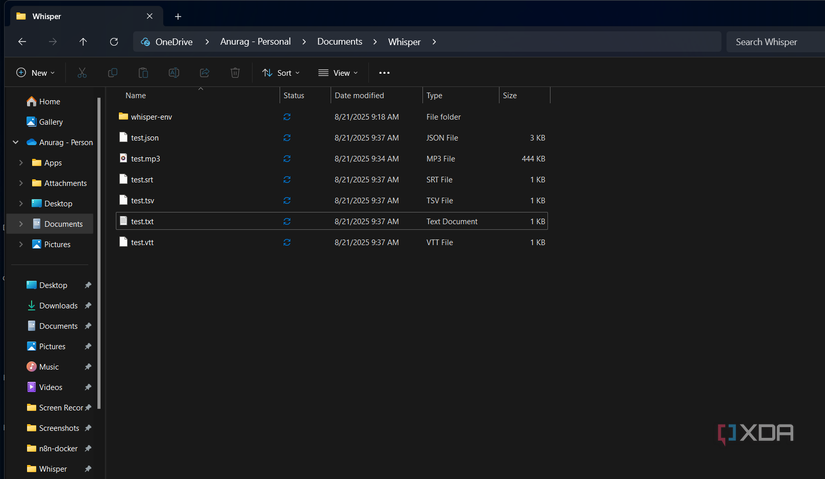Select the test.mp3 file

pyautogui.click(x=145, y=159)
